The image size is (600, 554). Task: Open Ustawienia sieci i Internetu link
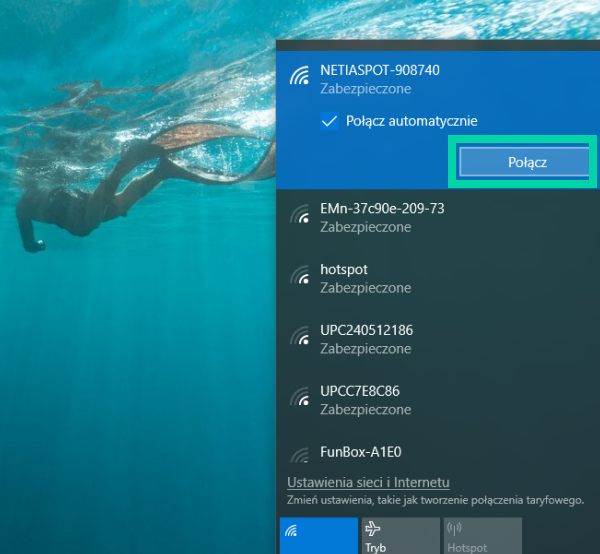(368, 482)
